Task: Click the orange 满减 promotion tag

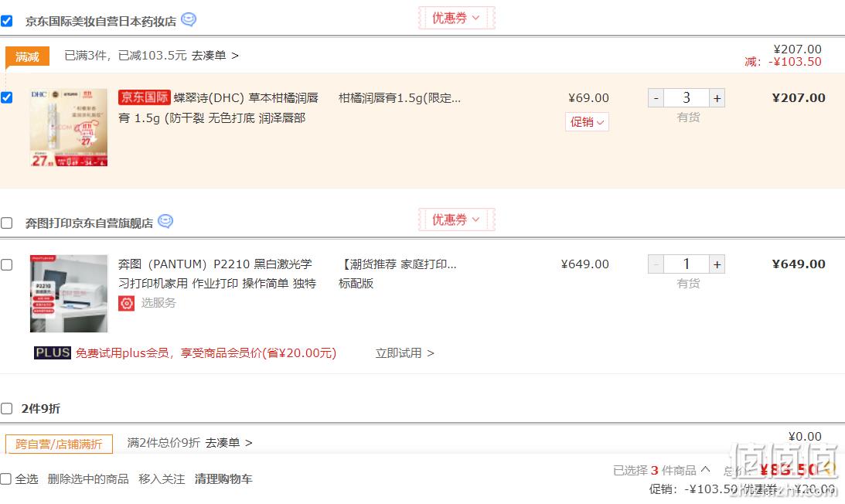Action: [28, 56]
